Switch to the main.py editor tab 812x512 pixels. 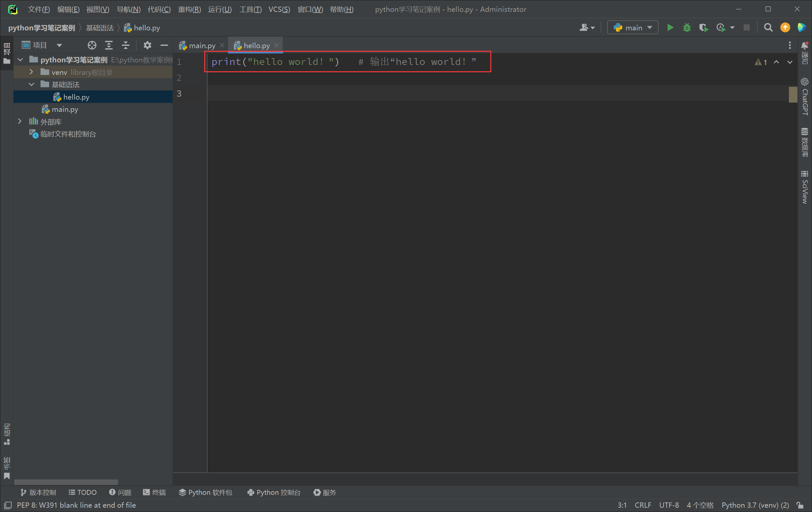(202, 46)
